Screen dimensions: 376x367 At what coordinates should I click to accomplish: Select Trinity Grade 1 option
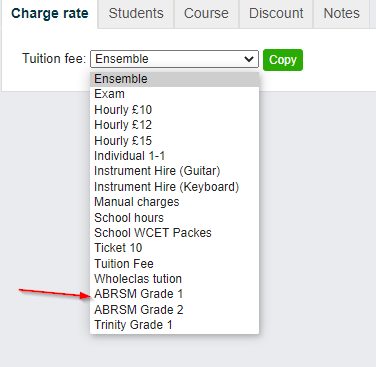(x=174, y=325)
